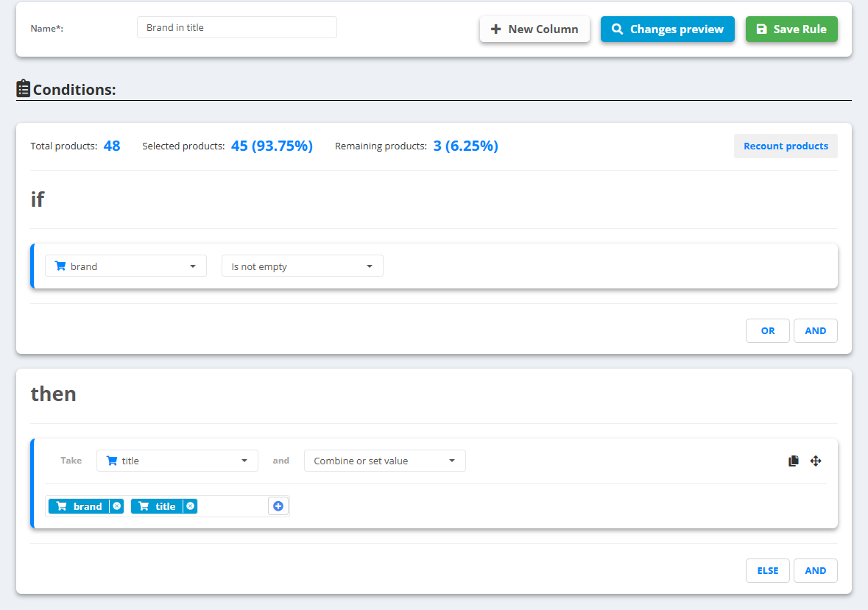Viewport: 868px width, 610px height.
Task: Click the rule Name input field
Action: (237, 27)
